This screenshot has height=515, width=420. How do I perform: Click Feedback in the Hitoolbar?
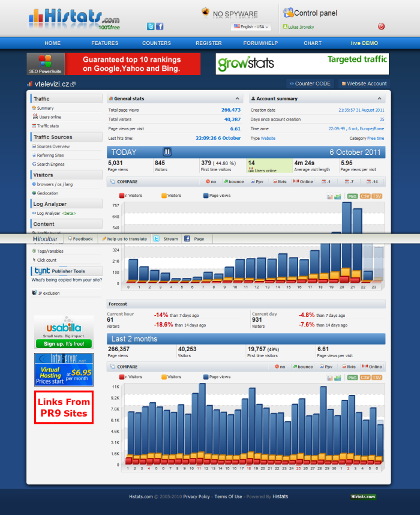click(x=80, y=239)
